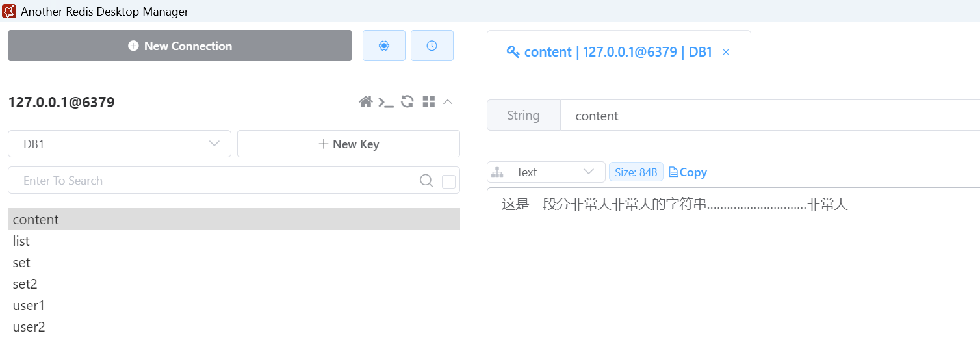Click the connection home status icon
980x342 pixels.
(366, 102)
